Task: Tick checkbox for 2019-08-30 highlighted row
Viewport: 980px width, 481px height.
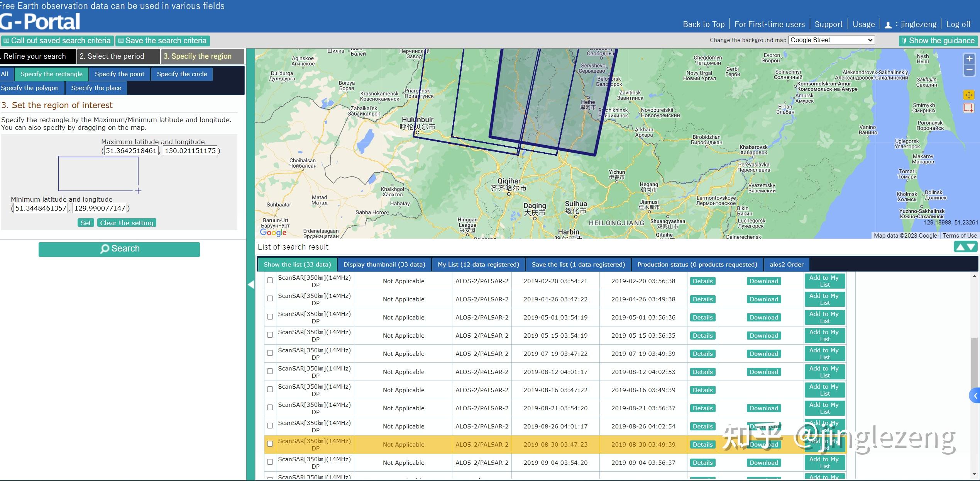Action: pos(270,444)
